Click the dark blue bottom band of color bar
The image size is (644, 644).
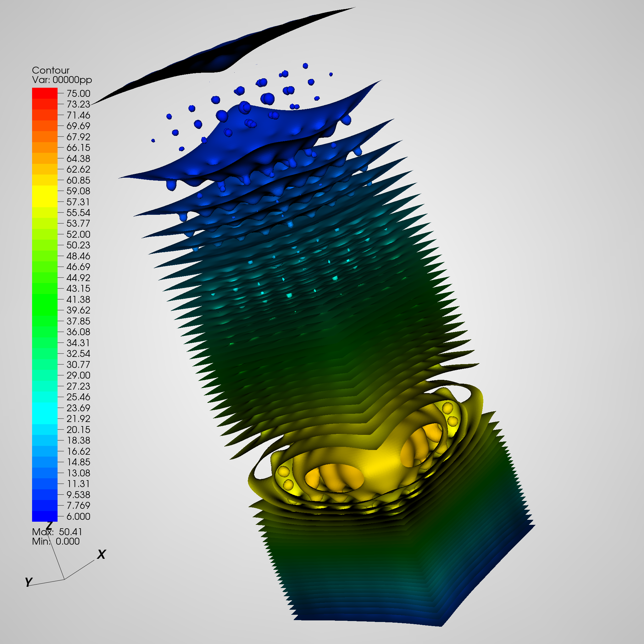click(45, 516)
